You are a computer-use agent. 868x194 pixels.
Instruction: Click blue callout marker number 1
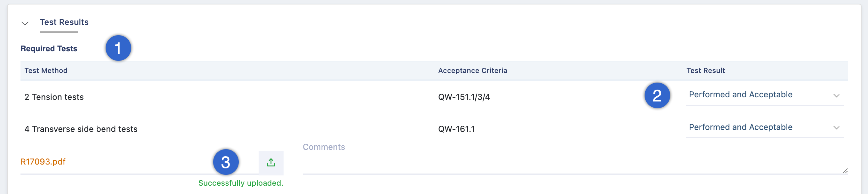click(118, 48)
